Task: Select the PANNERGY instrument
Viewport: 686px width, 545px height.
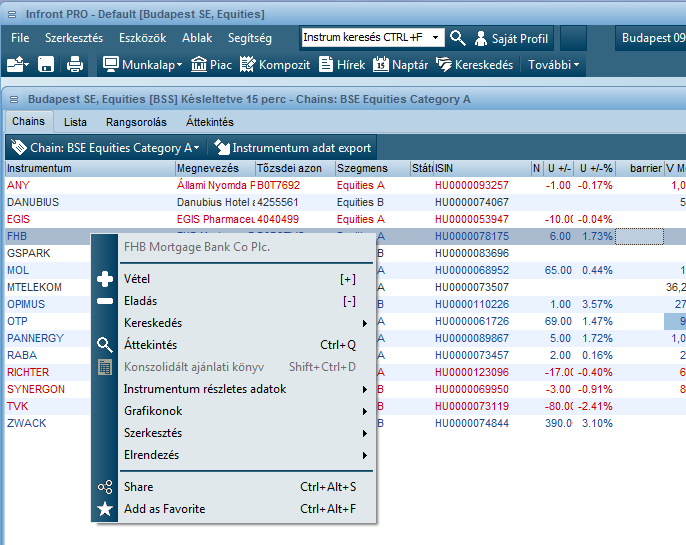Action: (x=35, y=339)
